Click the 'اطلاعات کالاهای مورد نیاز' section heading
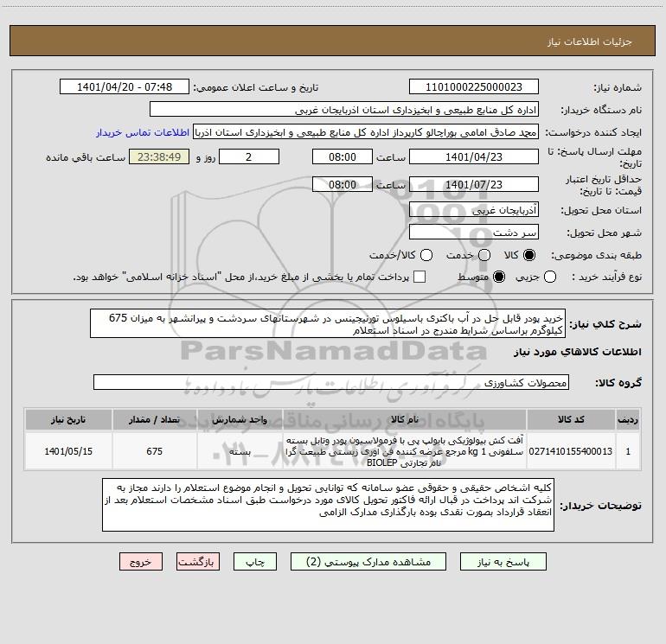 point(578,352)
